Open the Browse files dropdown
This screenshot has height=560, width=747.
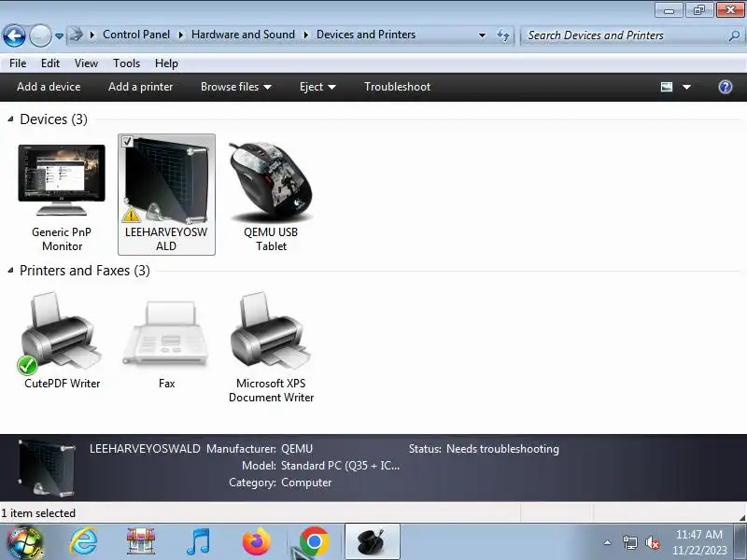(x=236, y=87)
